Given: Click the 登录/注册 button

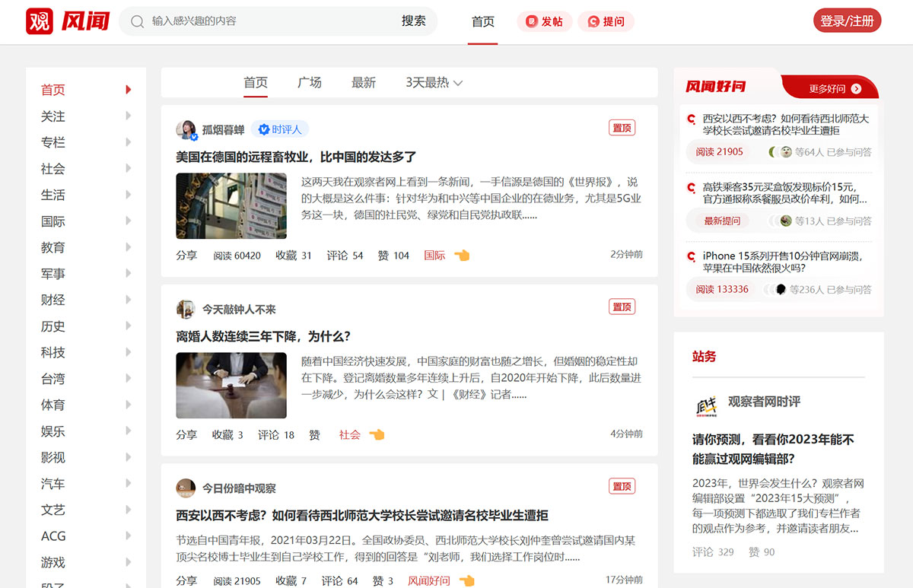Looking at the screenshot, I should (x=847, y=21).
